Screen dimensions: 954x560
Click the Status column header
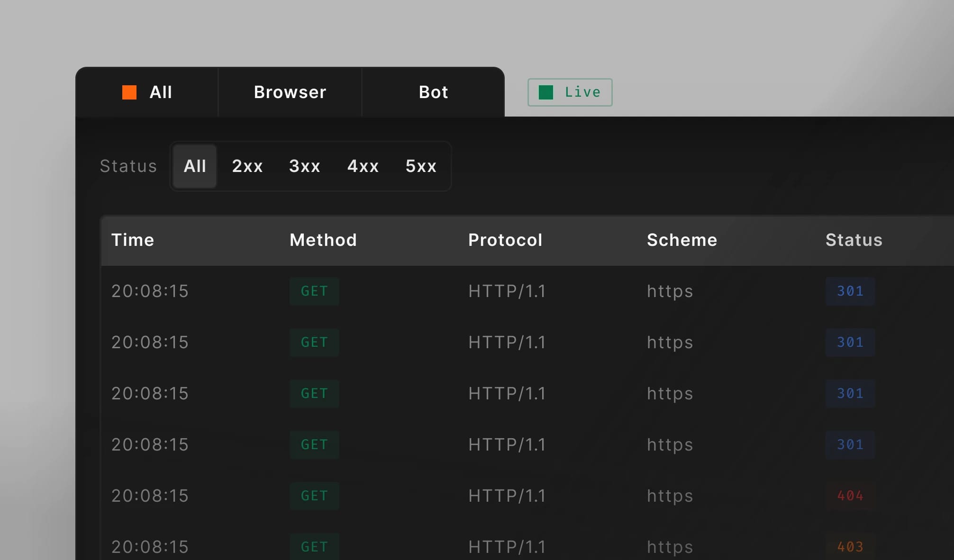[854, 240]
